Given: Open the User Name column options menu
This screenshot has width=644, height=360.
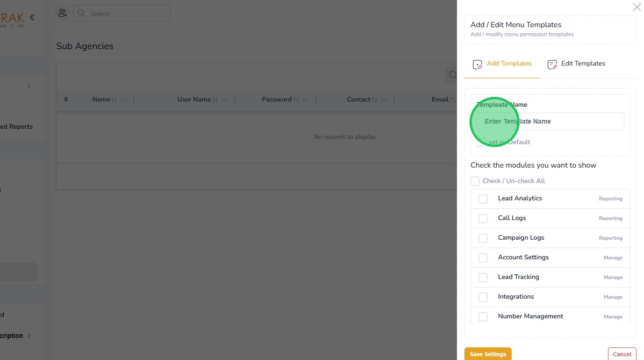Looking at the screenshot, I should pos(235,100).
